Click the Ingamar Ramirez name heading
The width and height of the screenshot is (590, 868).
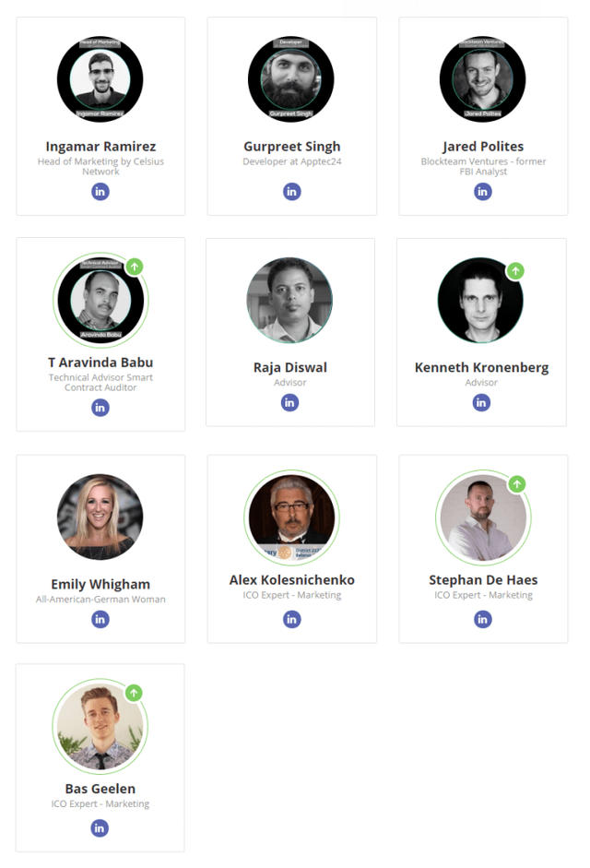(100, 147)
